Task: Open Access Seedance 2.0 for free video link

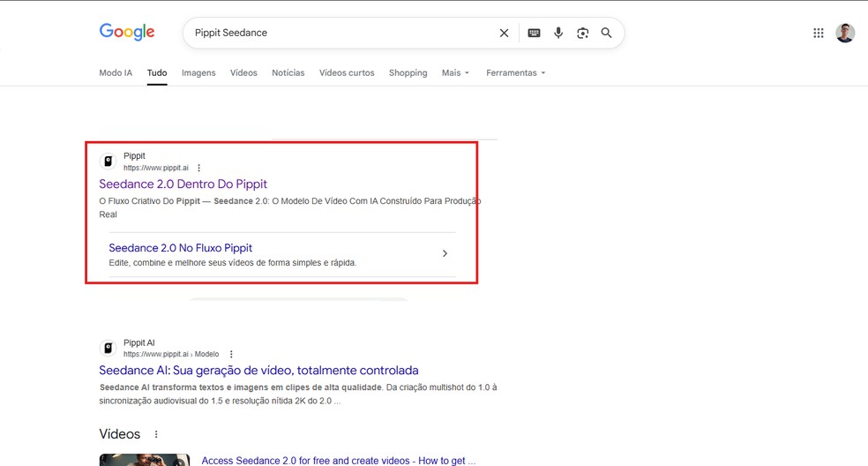Action: [338, 461]
